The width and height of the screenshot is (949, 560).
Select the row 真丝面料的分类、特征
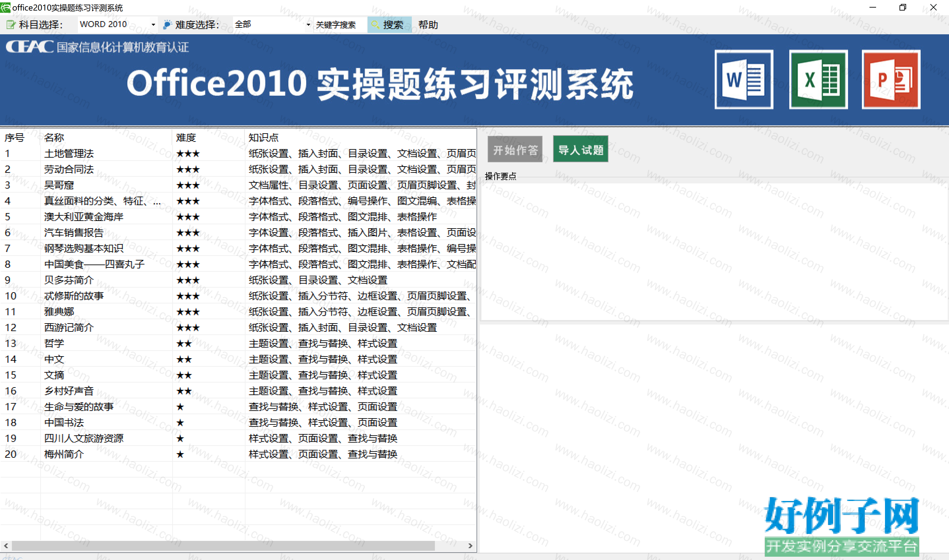tap(238, 201)
